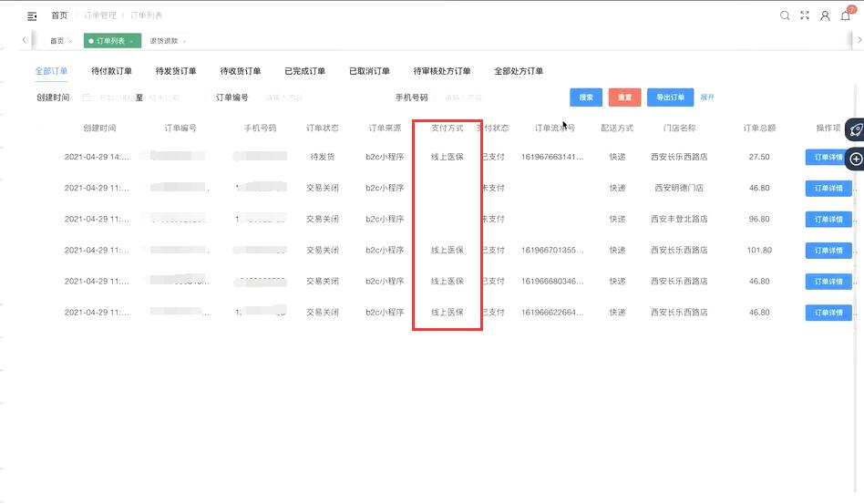Screen dimensions: 864x504
Task: Toggle fullscreen mode icon
Action: click(805, 15)
